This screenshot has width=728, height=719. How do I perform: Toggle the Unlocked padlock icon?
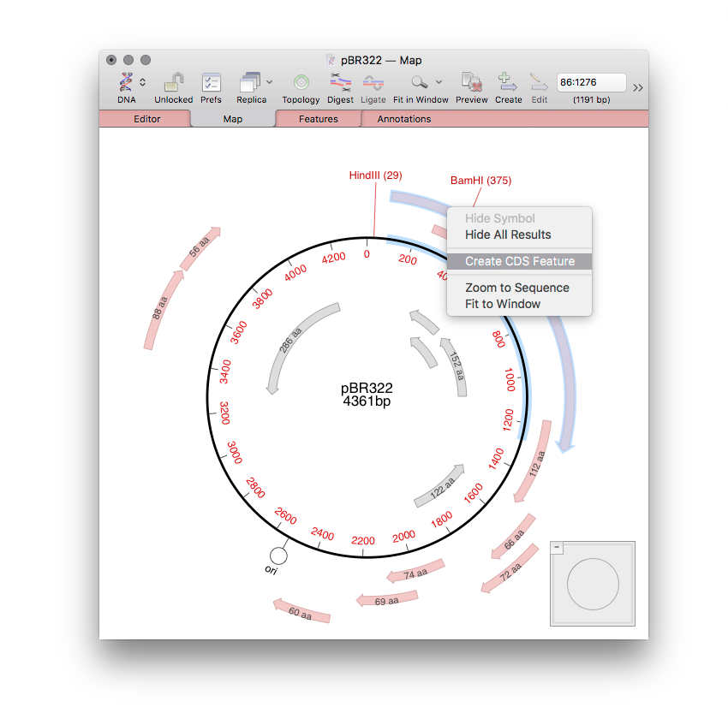click(173, 84)
